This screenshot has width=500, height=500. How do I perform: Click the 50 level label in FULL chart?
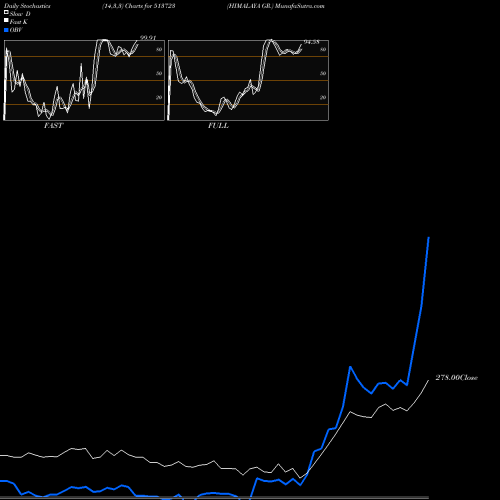323,74
